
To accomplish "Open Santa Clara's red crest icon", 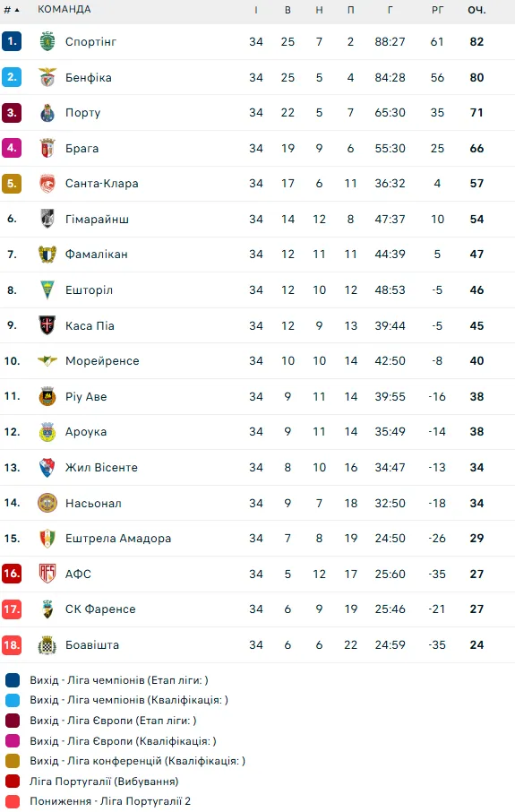I will pyautogui.click(x=47, y=184).
